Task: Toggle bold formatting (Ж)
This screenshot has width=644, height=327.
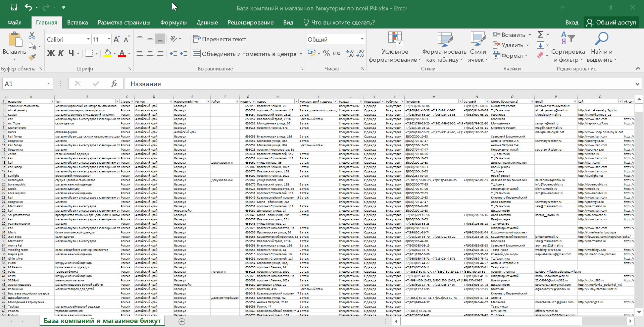Action: (51, 53)
